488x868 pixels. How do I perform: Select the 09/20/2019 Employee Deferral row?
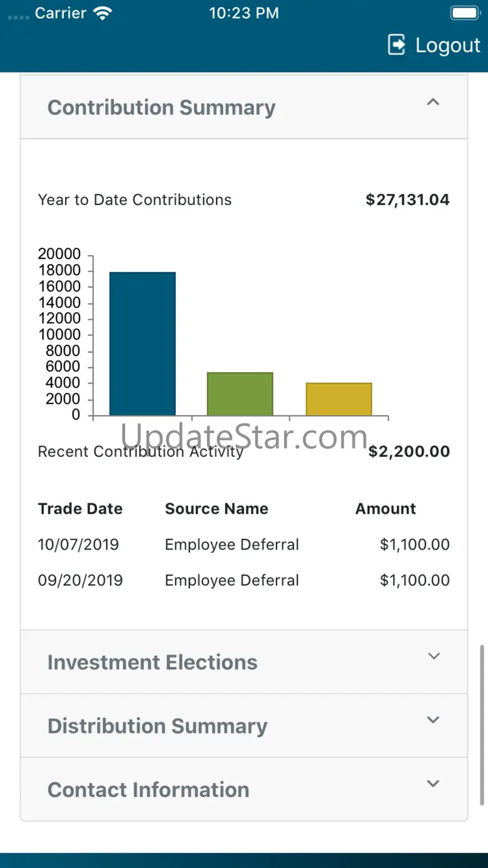244,580
